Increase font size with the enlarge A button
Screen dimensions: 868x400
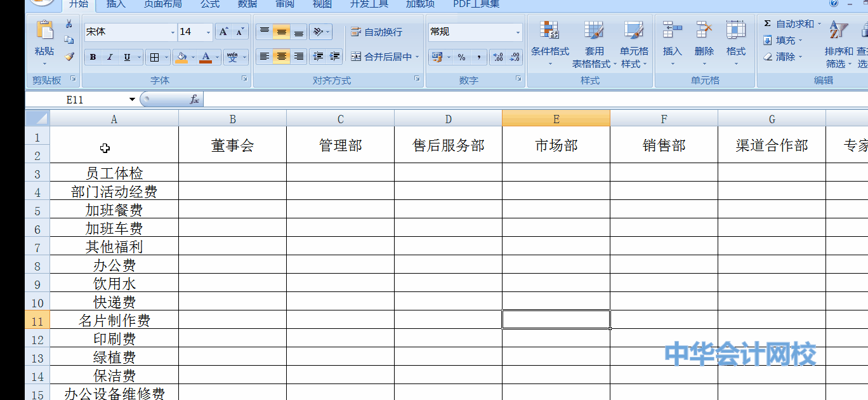pos(223,32)
